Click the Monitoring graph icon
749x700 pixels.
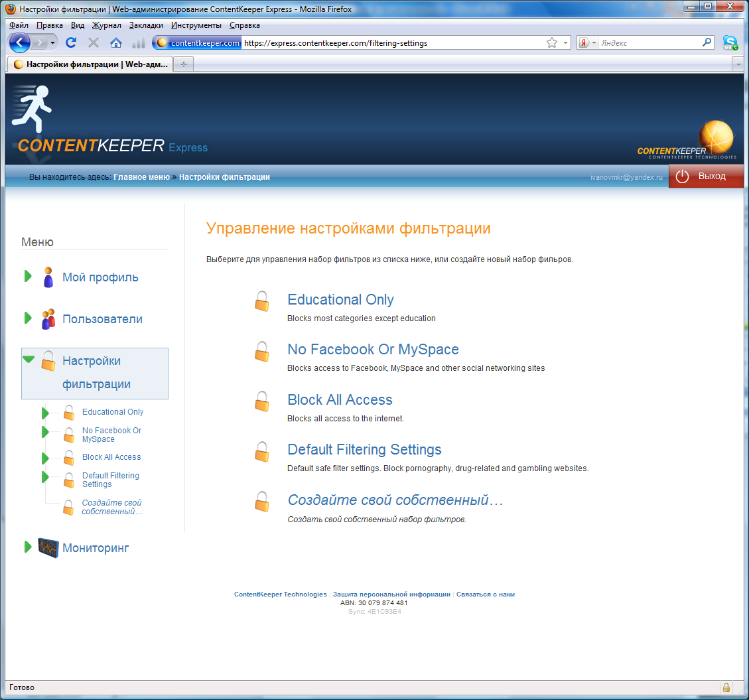(48, 547)
